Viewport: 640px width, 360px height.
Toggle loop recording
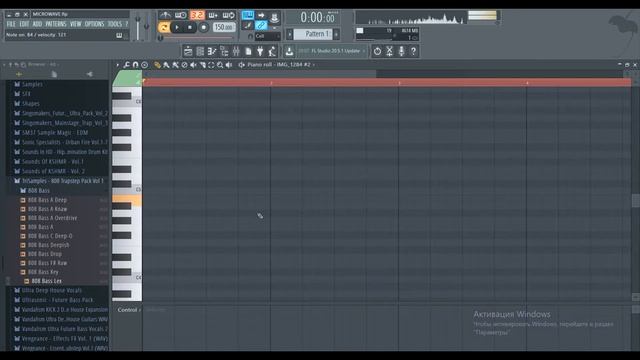[x=229, y=16]
